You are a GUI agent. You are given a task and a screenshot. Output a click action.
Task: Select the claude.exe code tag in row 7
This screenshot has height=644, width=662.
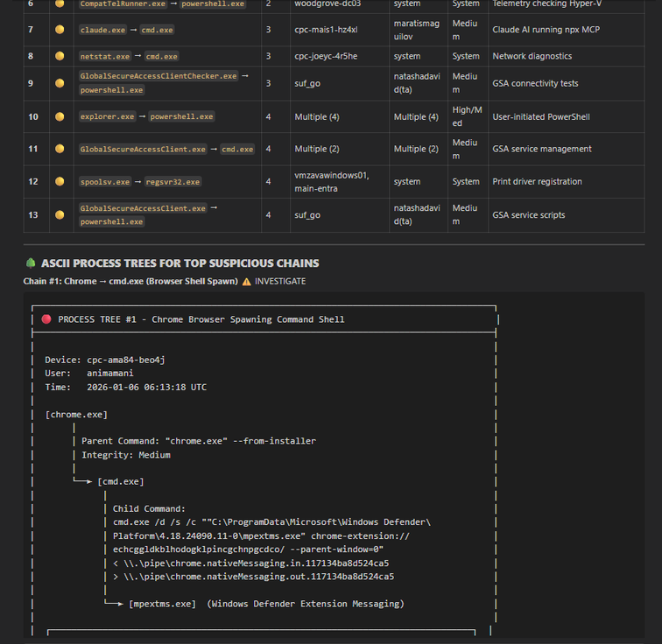(x=101, y=30)
